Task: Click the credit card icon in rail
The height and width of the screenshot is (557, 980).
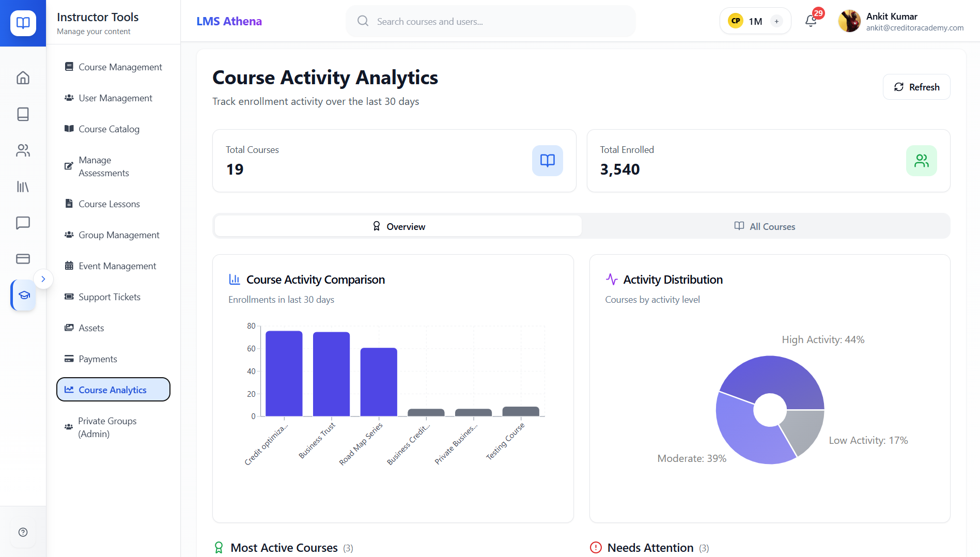Action: [x=23, y=259]
